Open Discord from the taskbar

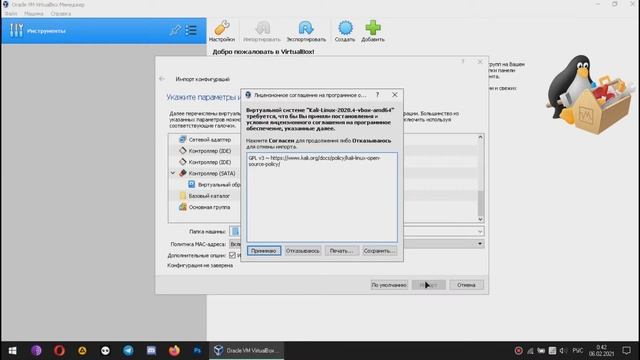point(151,351)
